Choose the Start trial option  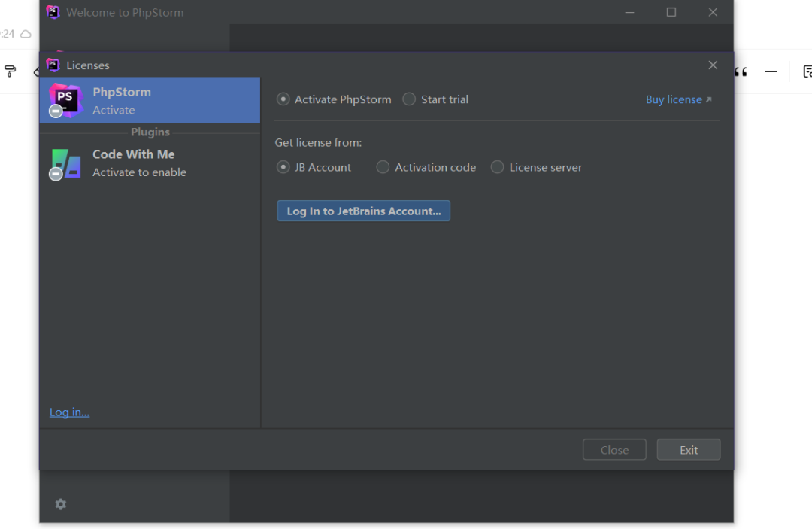409,99
